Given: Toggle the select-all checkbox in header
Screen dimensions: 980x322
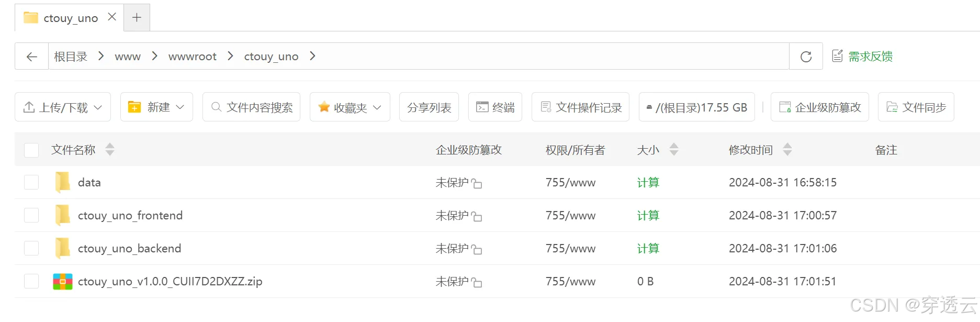Looking at the screenshot, I should (x=31, y=150).
